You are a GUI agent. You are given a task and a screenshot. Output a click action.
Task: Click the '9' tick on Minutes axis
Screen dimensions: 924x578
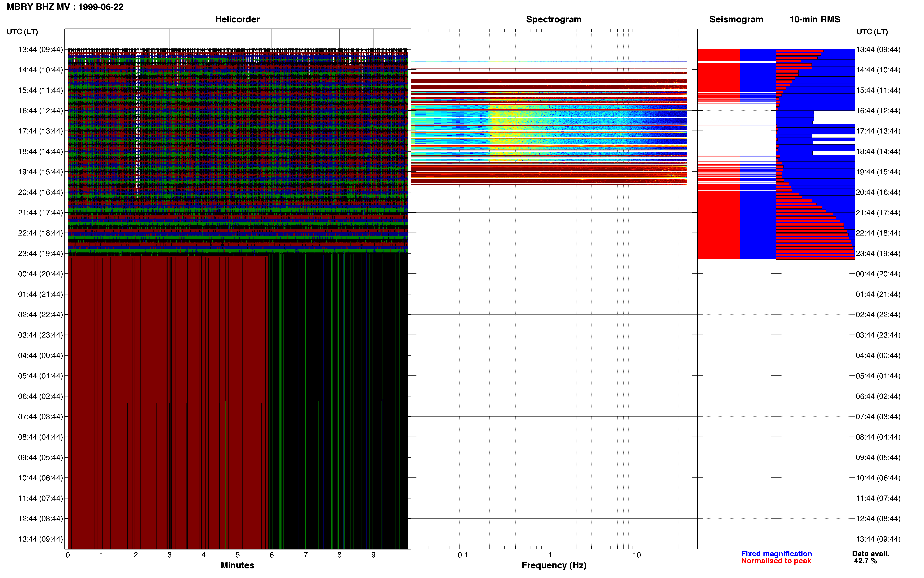(x=374, y=555)
